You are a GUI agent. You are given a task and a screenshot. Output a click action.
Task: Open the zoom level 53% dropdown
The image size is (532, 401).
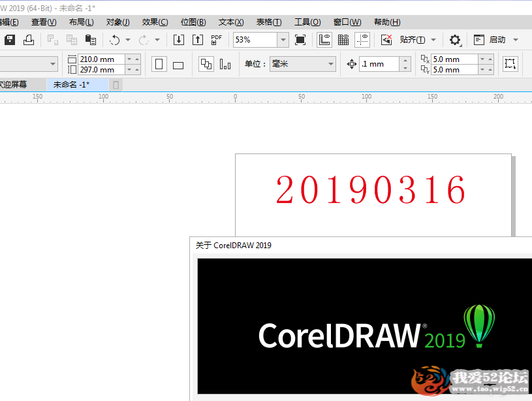pos(283,40)
